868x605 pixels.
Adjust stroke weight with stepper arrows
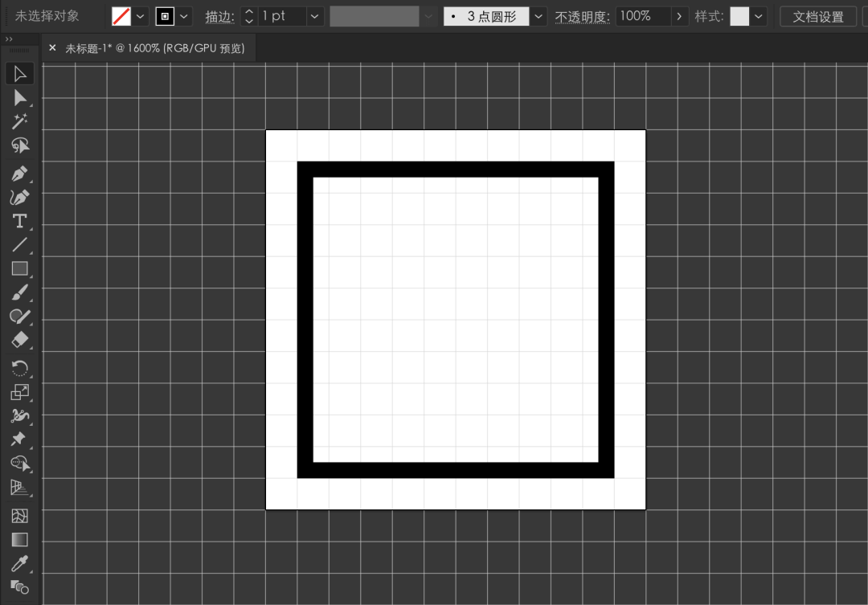tap(249, 16)
